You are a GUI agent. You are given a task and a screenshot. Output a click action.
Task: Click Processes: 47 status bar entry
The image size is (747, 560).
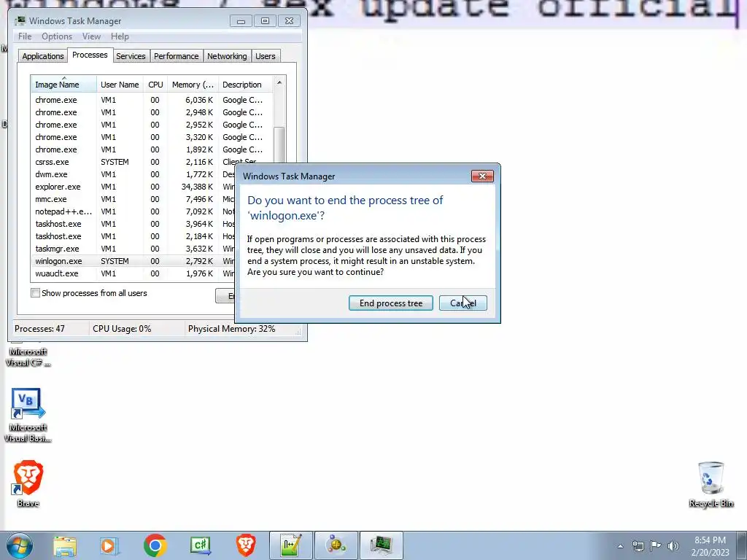(39, 329)
